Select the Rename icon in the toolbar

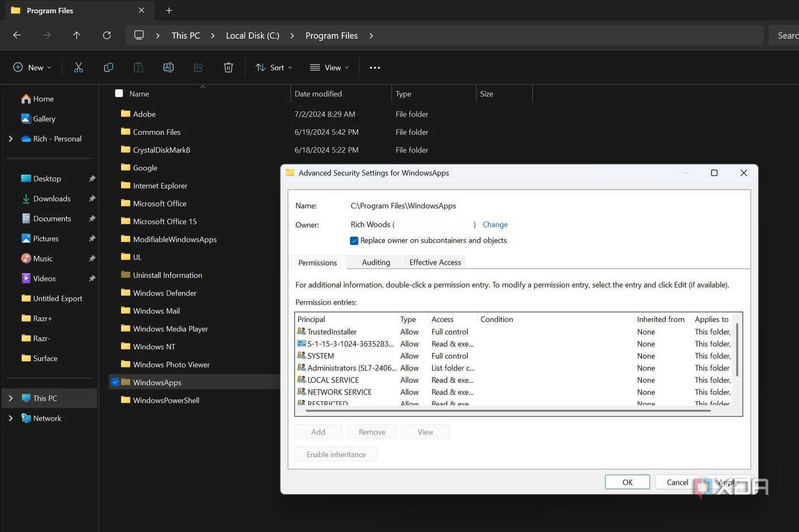tap(169, 67)
